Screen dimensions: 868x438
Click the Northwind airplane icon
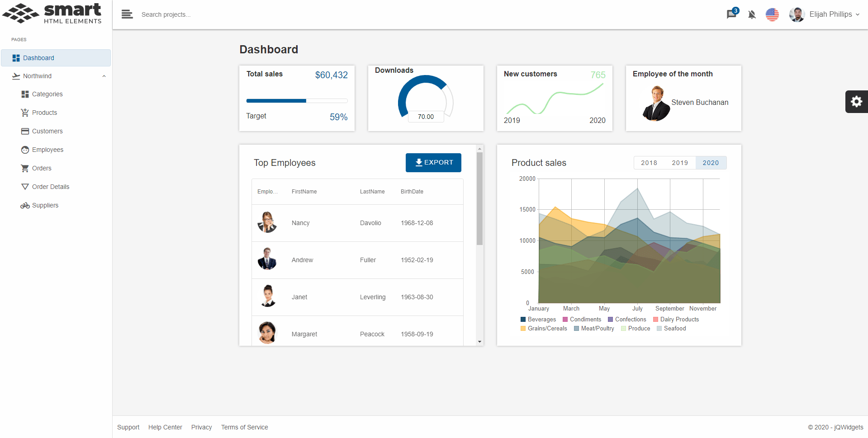coord(16,76)
